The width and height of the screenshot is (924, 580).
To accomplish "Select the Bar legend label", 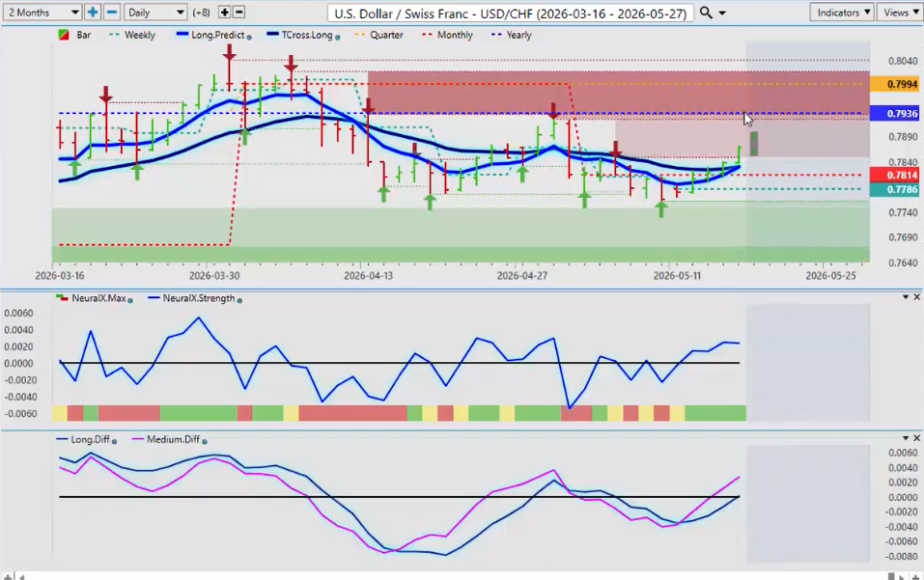I will 84,36.
